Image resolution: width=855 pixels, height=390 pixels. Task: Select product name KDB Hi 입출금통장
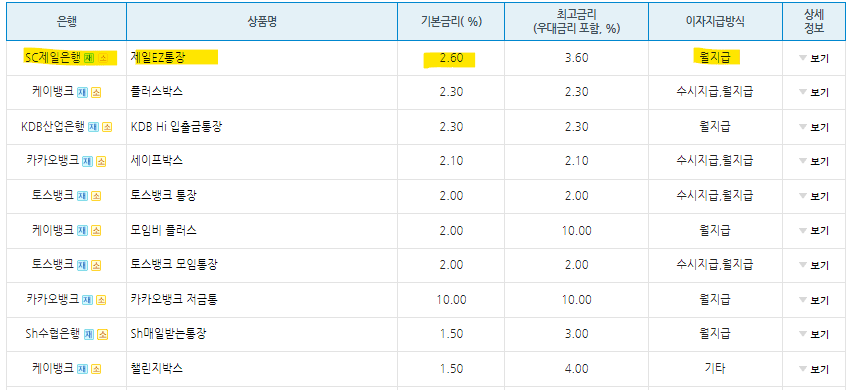(x=177, y=127)
